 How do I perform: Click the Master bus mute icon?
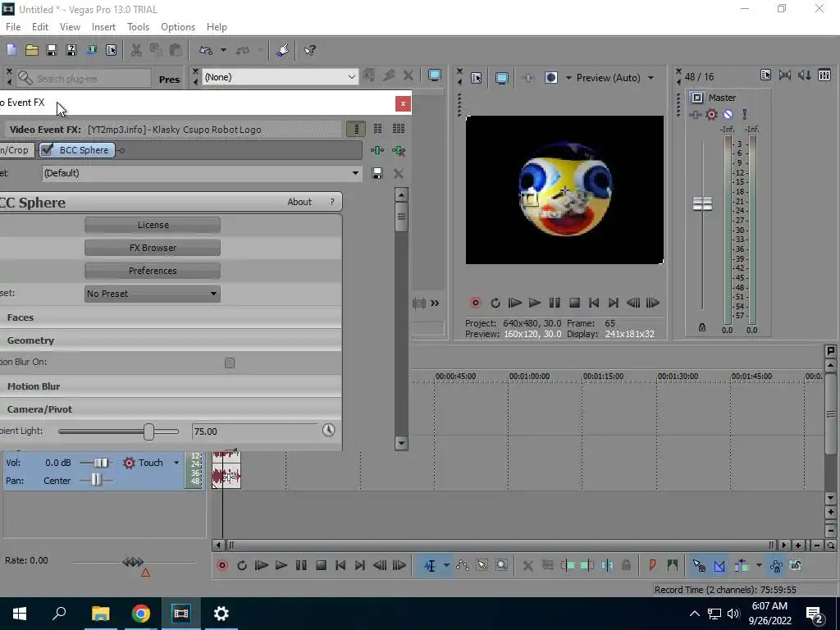pyautogui.click(x=728, y=114)
